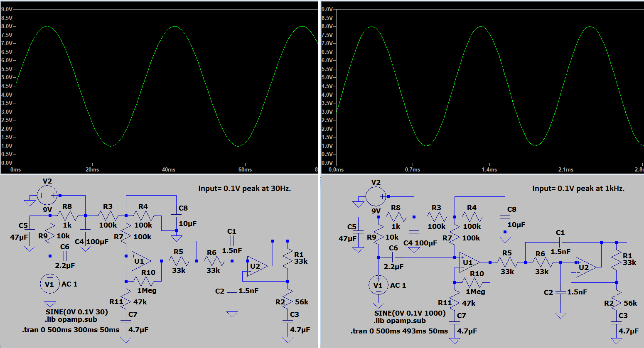Select resistor R3 symbol in the 1kHz schematic
This screenshot has width=644, height=348.
(437, 217)
